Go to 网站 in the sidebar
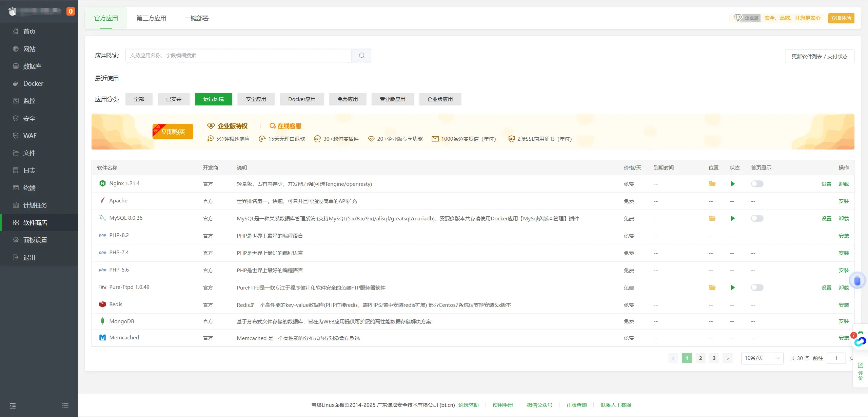Viewport: 868px width, 417px height. pyautogui.click(x=39, y=49)
